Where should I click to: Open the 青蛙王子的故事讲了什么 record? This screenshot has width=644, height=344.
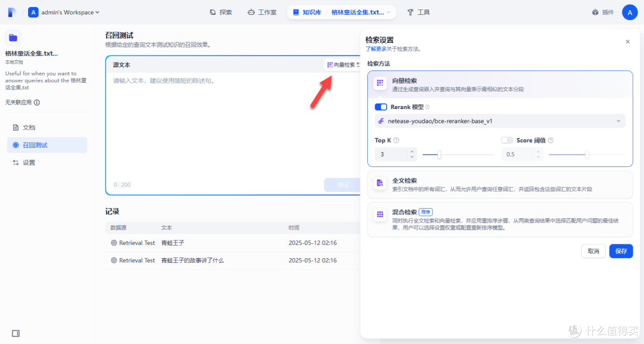(233, 261)
